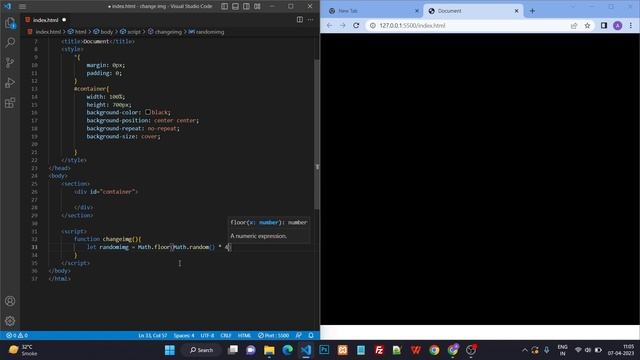Toggle the primary side bar layout button
Viewport: 640px width, 360px height.
(224, 6)
